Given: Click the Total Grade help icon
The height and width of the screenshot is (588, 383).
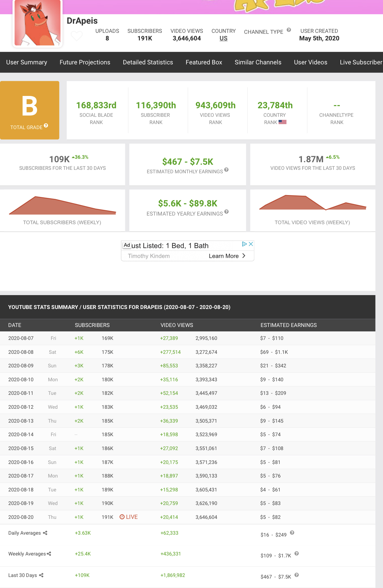Looking at the screenshot, I should (x=46, y=126).
